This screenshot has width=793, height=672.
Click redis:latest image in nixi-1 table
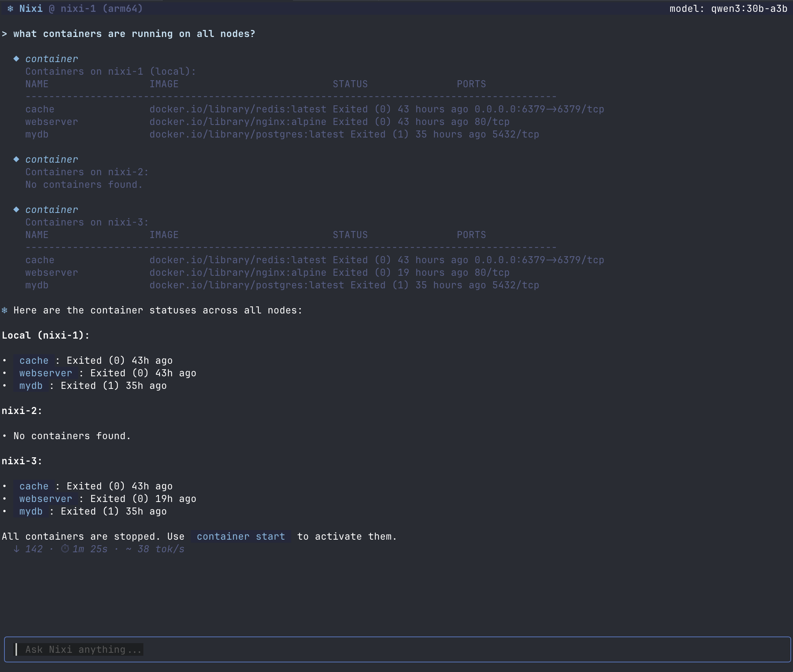238,109
